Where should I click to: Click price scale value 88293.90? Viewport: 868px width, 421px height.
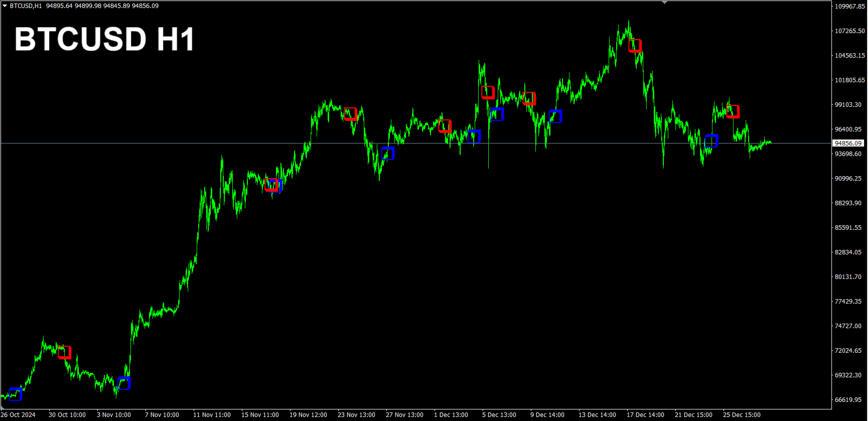point(848,203)
